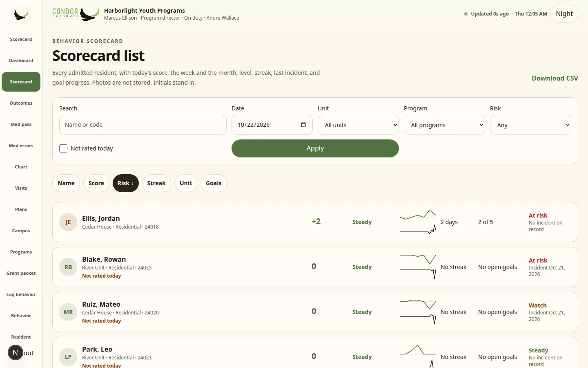Viewport: 588px width, 368px height.
Task: Open Med errors in the sidebar
Action: (x=21, y=146)
